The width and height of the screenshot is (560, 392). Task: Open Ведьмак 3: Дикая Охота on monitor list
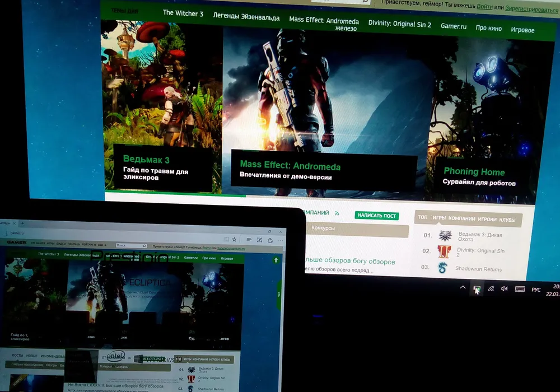[480, 237]
